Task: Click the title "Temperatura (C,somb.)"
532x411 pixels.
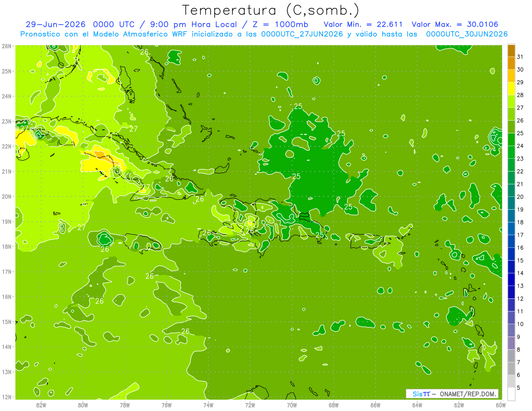Action: (271, 10)
